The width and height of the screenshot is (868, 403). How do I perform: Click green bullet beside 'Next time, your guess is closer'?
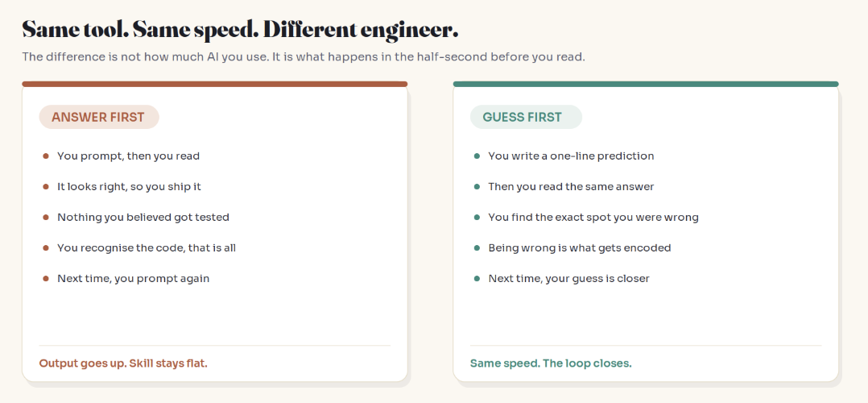point(477,278)
